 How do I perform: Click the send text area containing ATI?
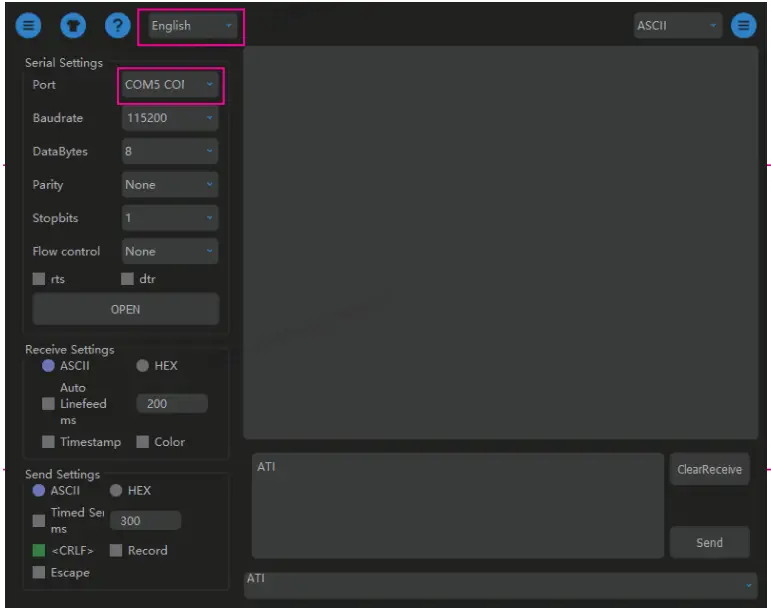tap(458, 506)
